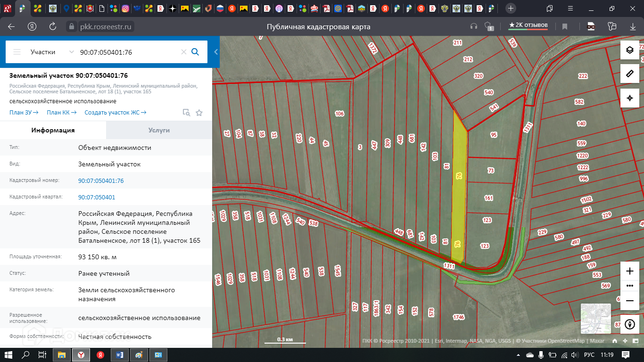The width and height of the screenshot is (644, 362).
Task: Clear the cadastral number search field
Action: point(184,52)
